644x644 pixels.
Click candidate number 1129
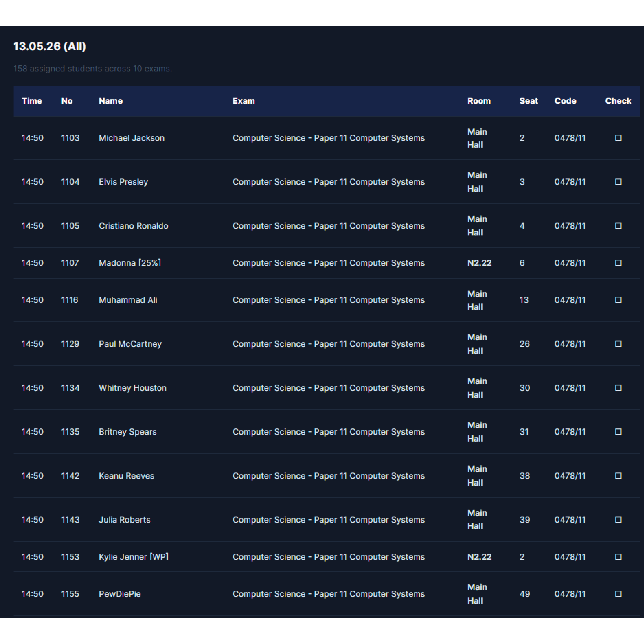click(x=70, y=344)
